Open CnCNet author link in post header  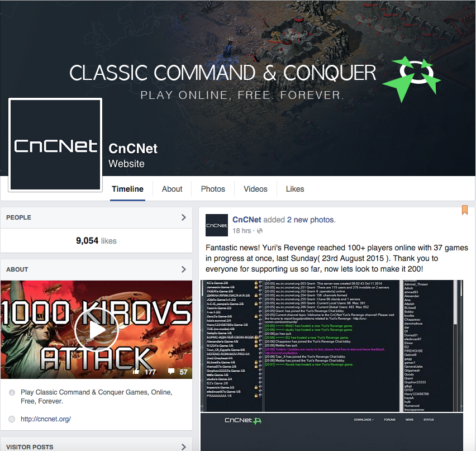(246, 220)
